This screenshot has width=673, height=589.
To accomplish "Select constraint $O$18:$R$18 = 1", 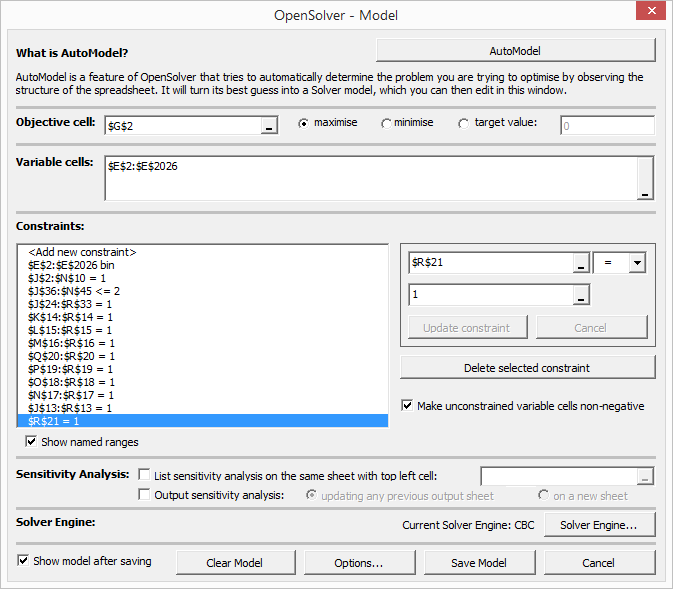I will [x=203, y=382].
